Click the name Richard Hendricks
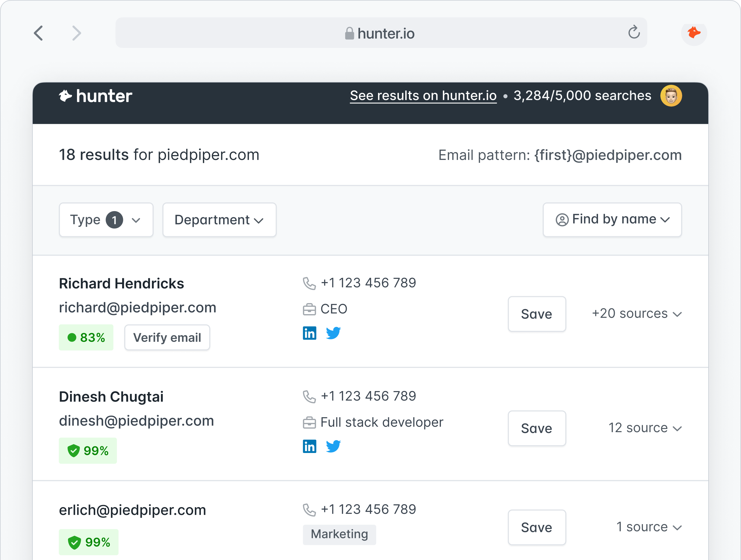The height and width of the screenshot is (560, 741). tap(121, 283)
